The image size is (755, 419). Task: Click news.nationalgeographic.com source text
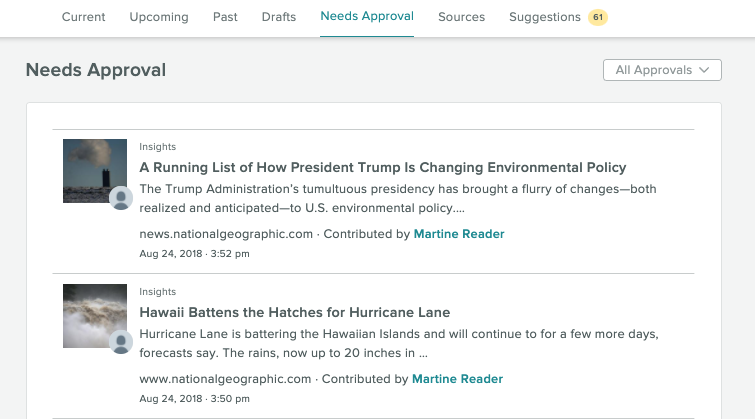(x=226, y=234)
